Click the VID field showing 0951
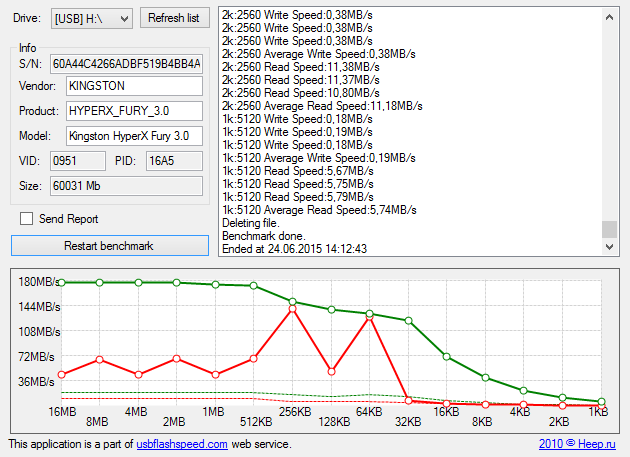Image resolution: width=630 pixels, height=457 pixels. (78, 161)
